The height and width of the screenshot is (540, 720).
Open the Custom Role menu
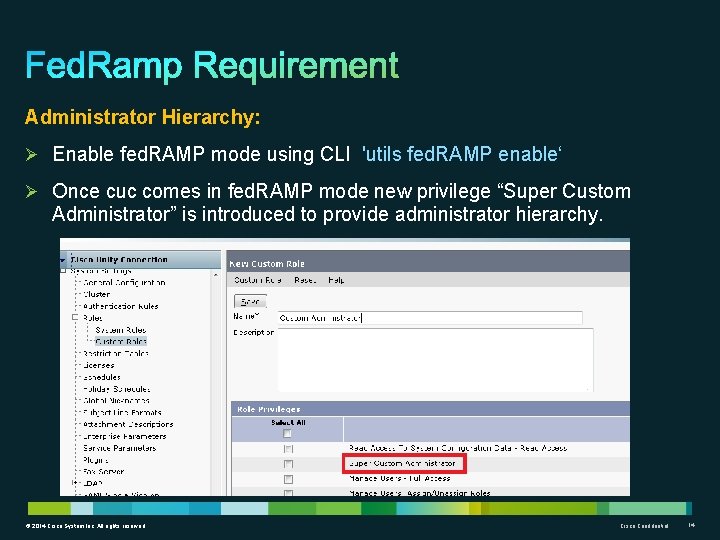click(257, 280)
